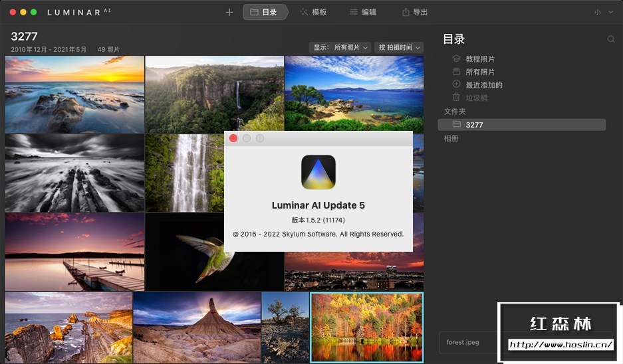Select the blue bay with pine trees thumbnail
This screenshot has height=364, width=623.
tap(354, 93)
